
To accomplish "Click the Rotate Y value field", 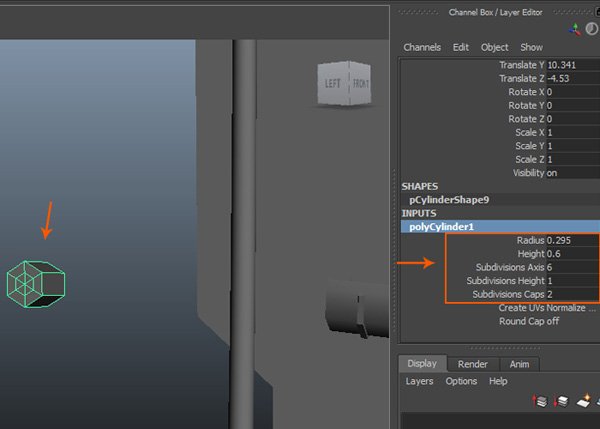I will [573, 105].
